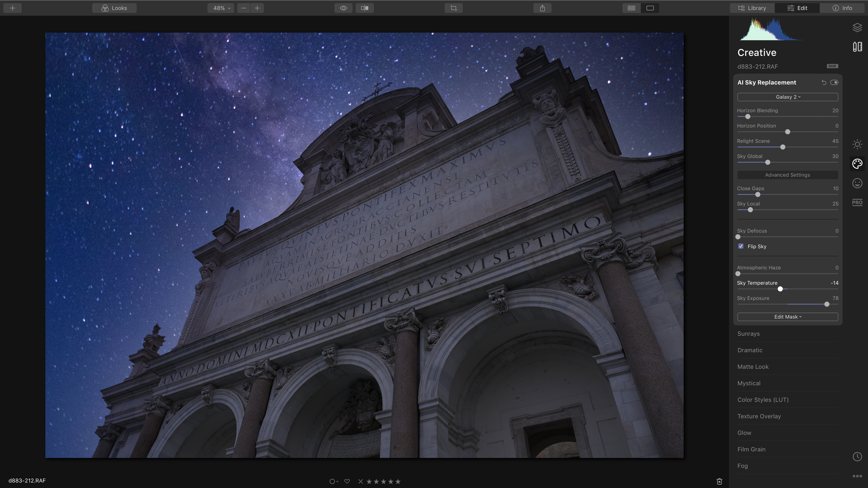Switch to the Edit tab
Image resolution: width=868 pixels, height=488 pixels.
pyautogui.click(x=797, y=8)
